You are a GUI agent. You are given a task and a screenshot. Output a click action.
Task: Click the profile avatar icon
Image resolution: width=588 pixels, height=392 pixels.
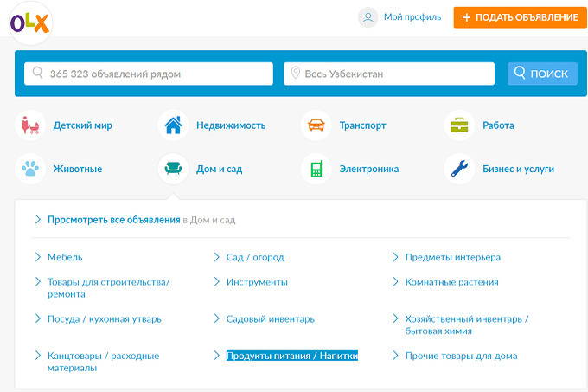(368, 17)
